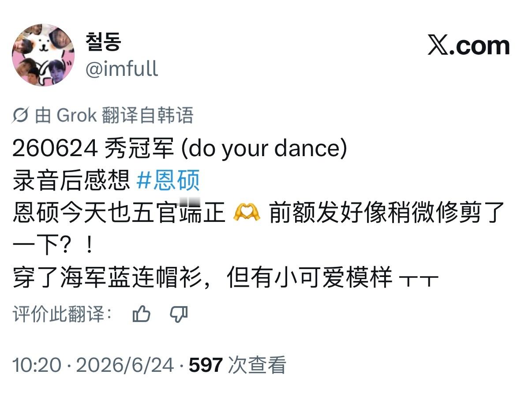The width and height of the screenshot is (532, 393).
Task: Open the @imfull handle
Action: point(121,69)
